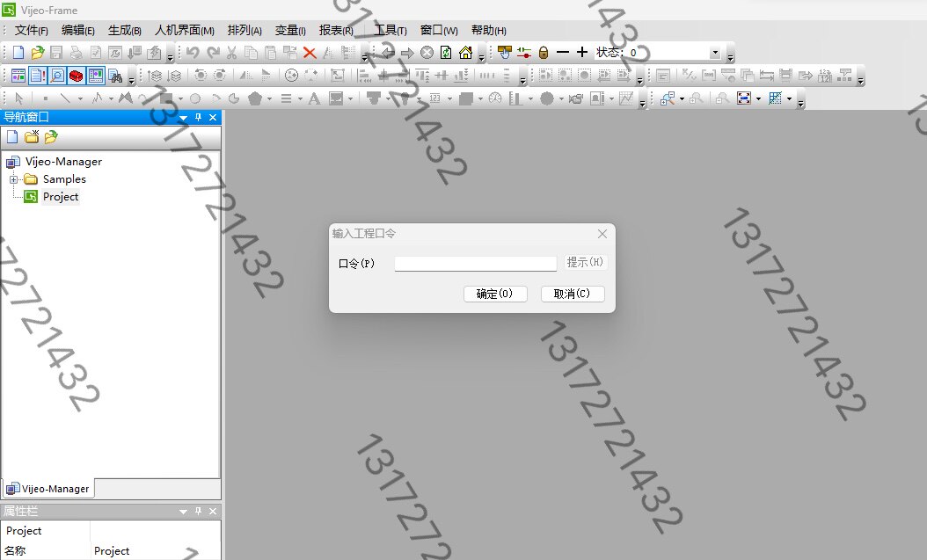Close the 输入工程口令 dialog

pos(602,234)
